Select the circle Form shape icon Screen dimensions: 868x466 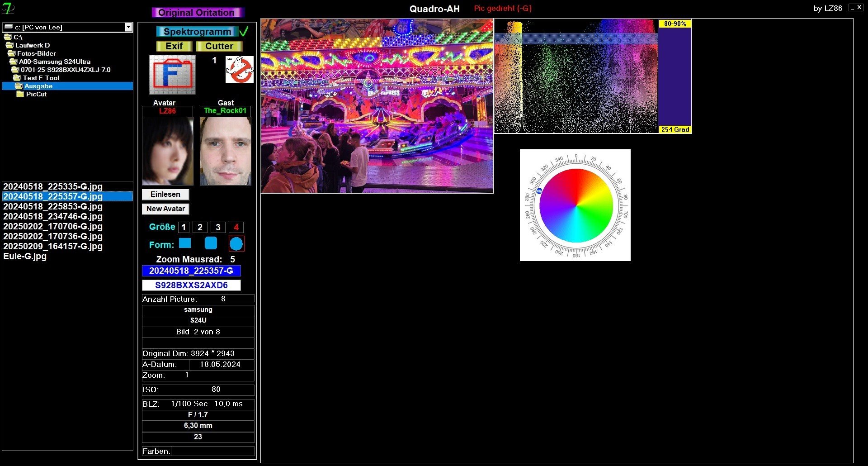point(236,244)
